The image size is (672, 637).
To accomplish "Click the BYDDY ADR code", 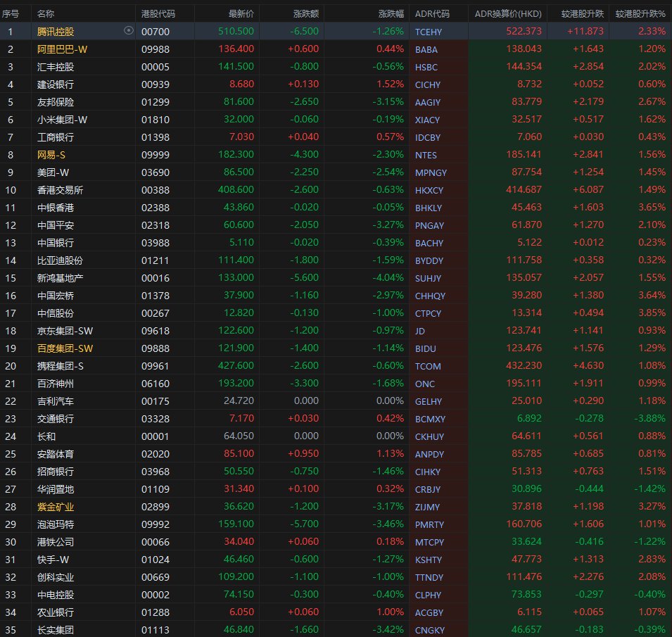I will click(x=429, y=260).
